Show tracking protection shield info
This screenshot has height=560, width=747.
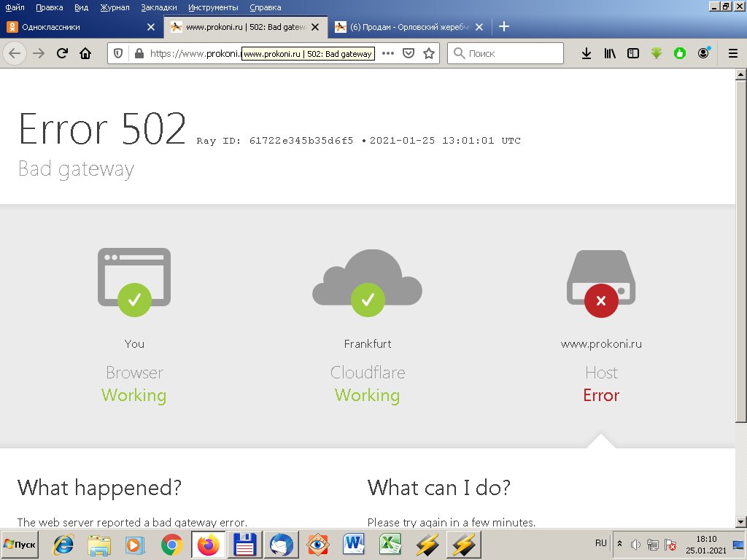tap(120, 53)
